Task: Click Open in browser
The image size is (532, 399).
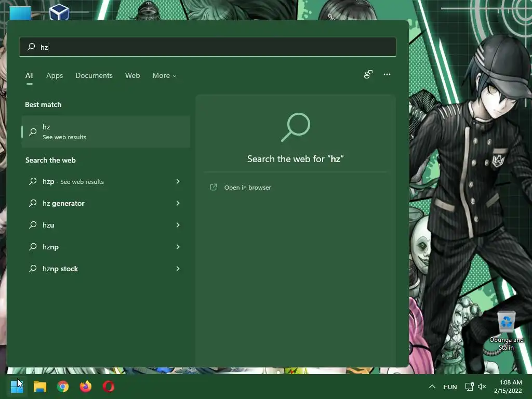Action: click(x=248, y=187)
